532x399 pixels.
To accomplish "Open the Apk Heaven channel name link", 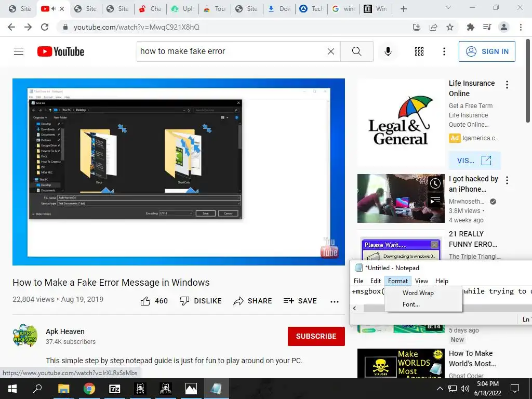I will (65, 331).
